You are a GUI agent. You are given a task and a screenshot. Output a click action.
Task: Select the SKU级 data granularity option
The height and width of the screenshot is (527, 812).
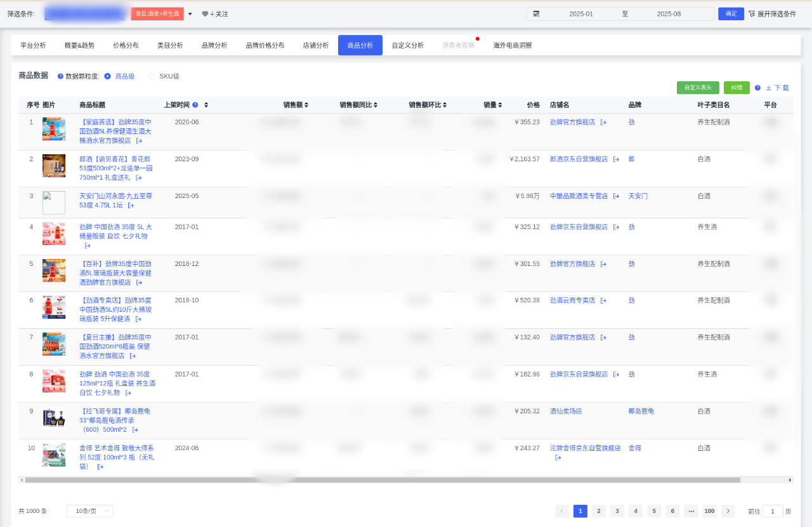coord(152,76)
